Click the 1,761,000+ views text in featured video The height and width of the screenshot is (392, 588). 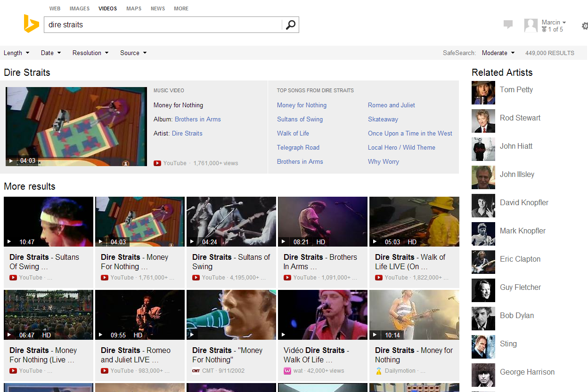point(216,163)
